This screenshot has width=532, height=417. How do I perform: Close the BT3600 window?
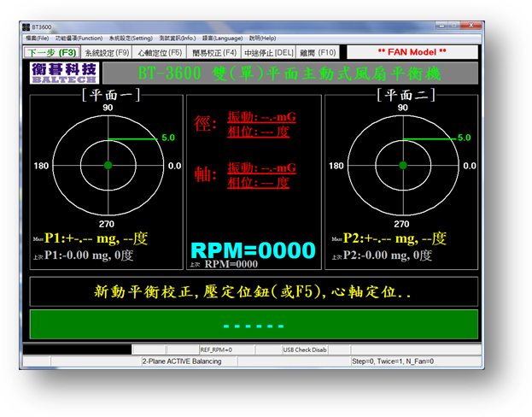coord(471,26)
